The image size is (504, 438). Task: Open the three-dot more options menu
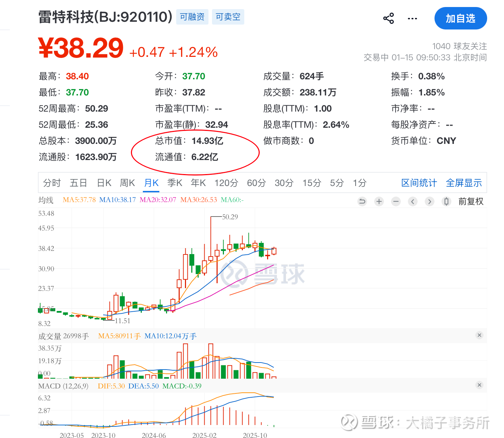pyautogui.click(x=412, y=19)
